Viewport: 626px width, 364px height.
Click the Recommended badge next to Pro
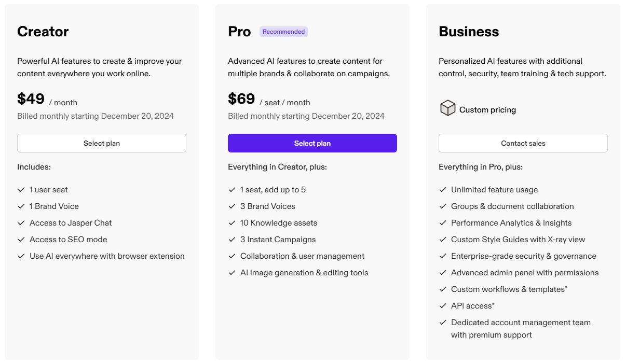[283, 32]
